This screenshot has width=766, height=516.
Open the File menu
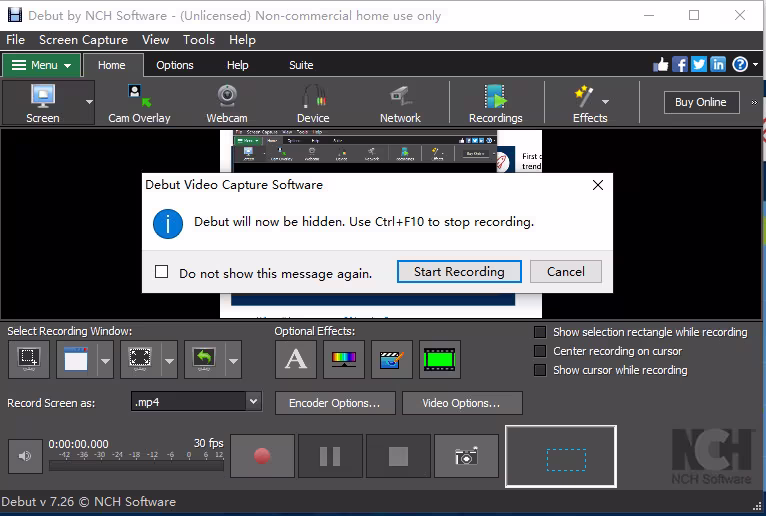click(15, 40)
